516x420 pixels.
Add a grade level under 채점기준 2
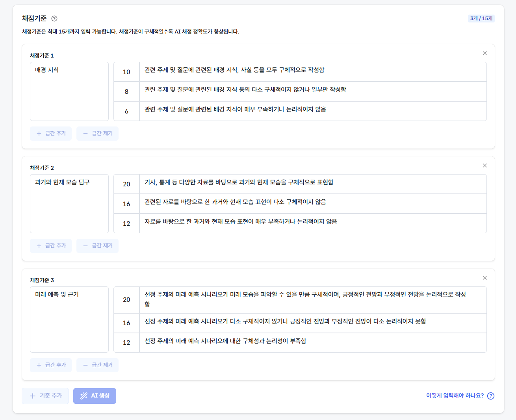coord(51,246)
